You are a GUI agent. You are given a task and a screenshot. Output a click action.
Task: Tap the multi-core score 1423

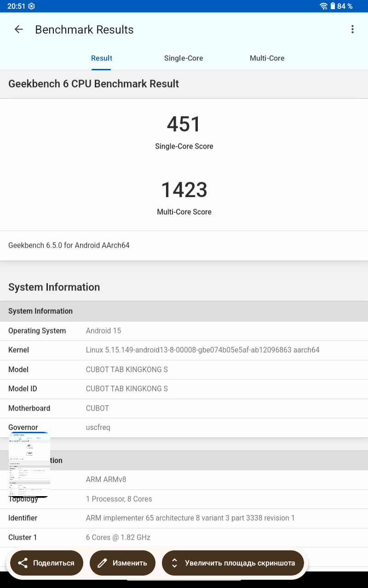point(184,190)
